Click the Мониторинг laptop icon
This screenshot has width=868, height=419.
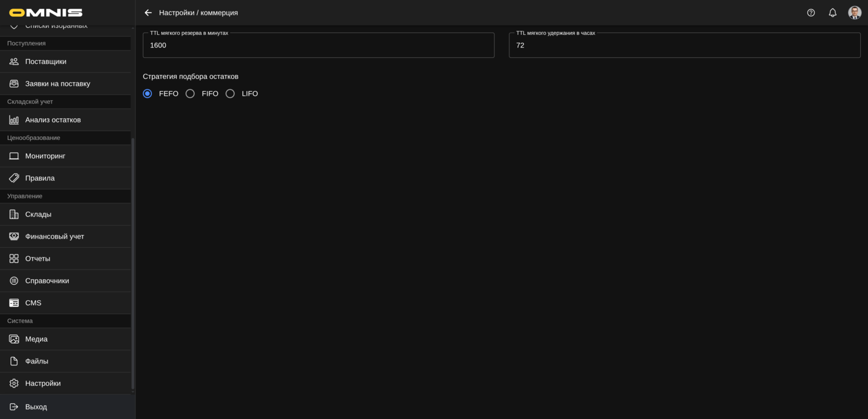[x=14, y=156]
